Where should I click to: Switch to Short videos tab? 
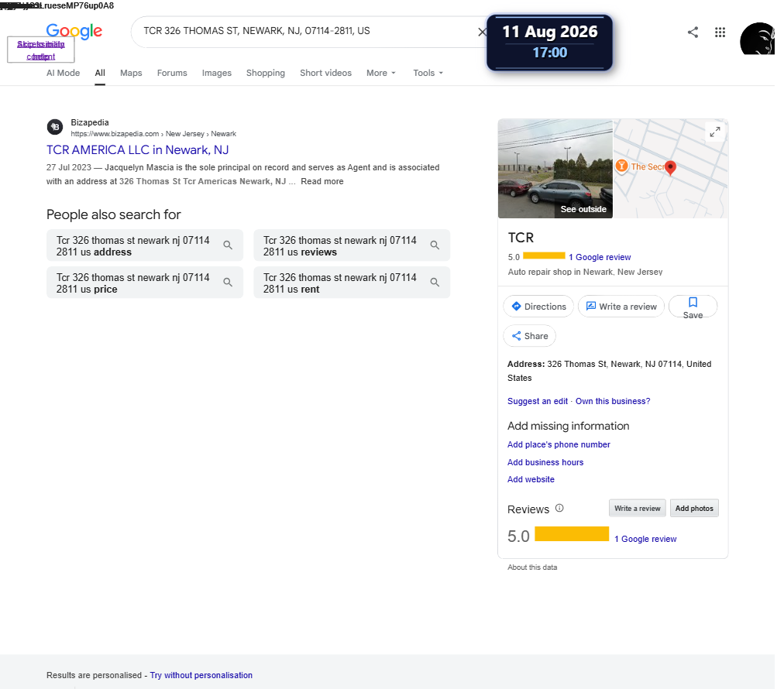pyautogui.click(x=325, y=73)
